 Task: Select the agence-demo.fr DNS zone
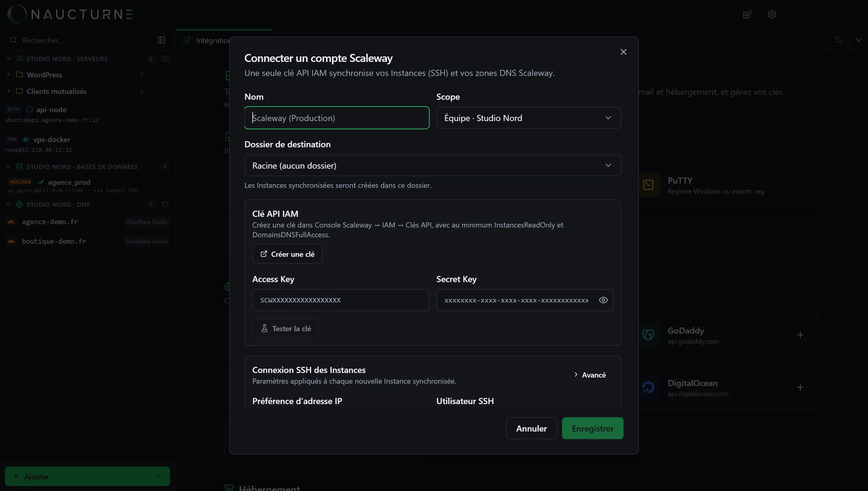coord(87,222)
